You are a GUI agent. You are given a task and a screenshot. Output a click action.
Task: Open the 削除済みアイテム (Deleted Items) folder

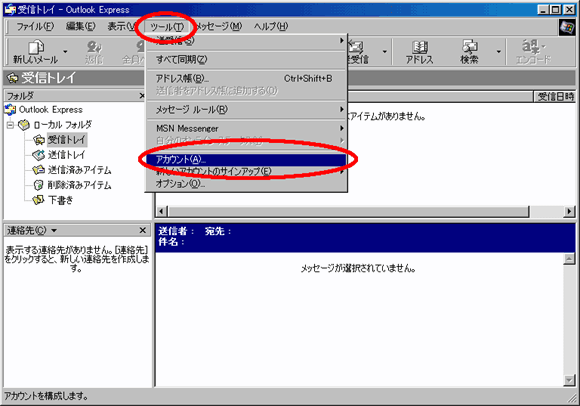(72, 185)
